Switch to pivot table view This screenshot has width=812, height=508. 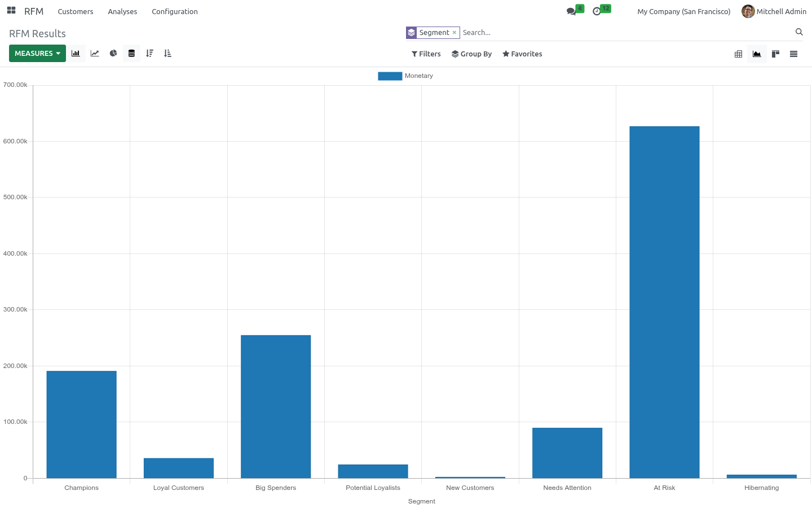click(x=738, y=54)
